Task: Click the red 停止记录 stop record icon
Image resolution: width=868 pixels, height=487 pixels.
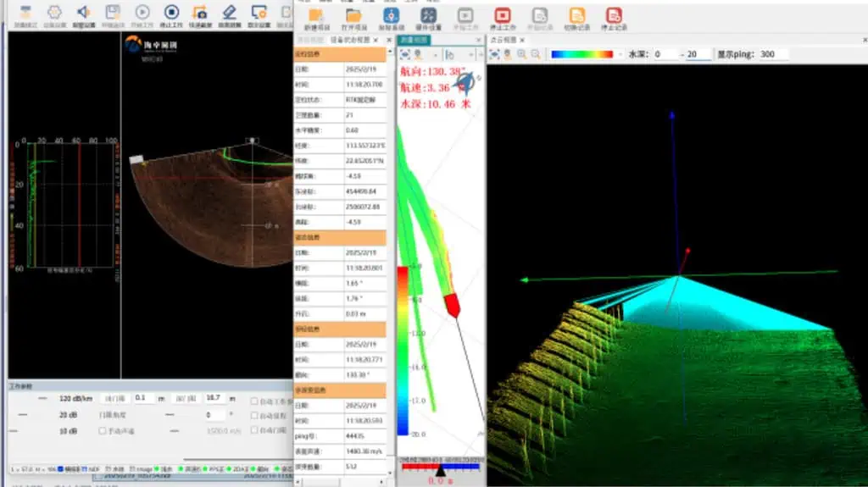Action: pos(614,16)
